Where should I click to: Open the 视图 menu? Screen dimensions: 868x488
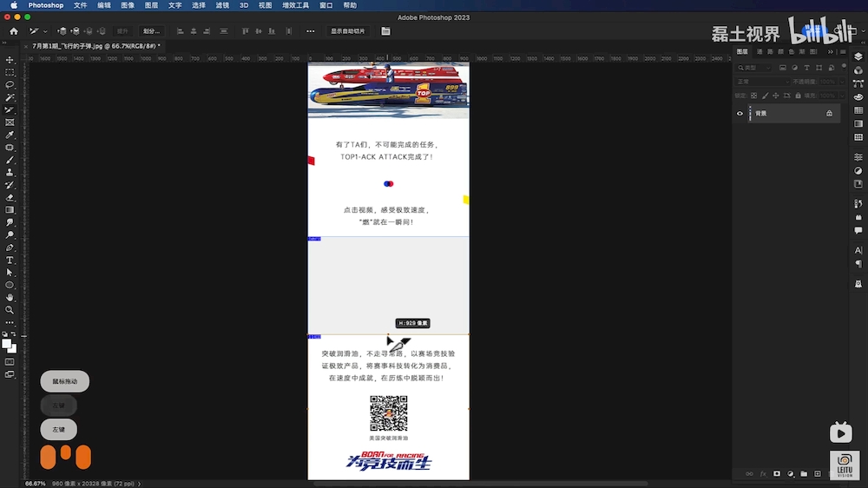point(265,5)
